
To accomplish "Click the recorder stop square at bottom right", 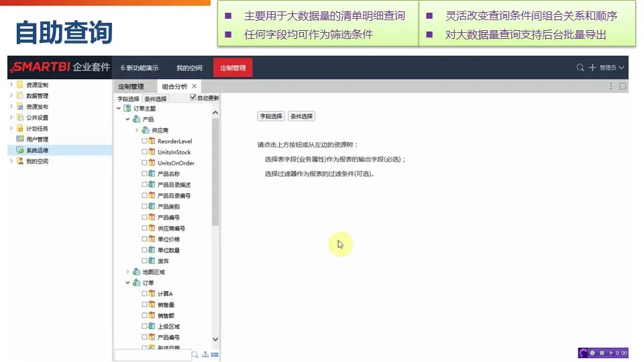I will 602,353.
